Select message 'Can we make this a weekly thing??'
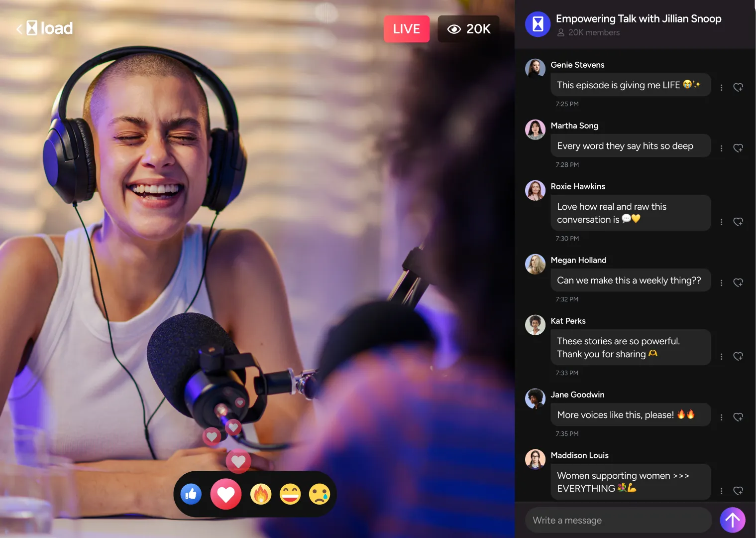The width and height of the screenshot is (756, 538). pos(631,280)
